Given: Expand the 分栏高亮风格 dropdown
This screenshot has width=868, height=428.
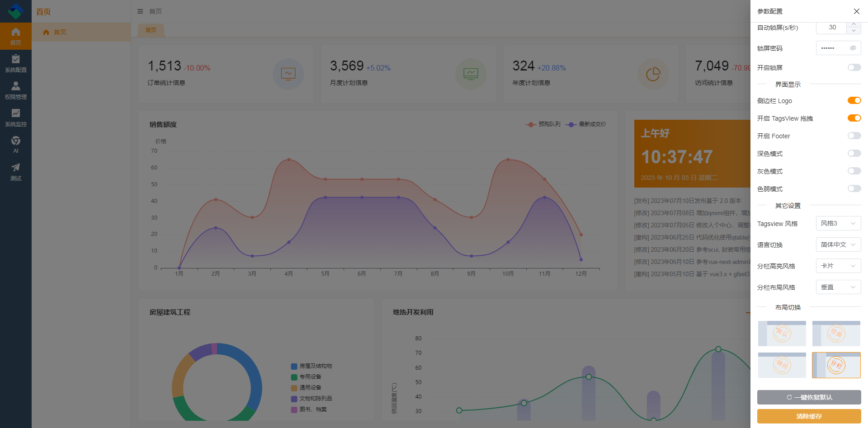Looking at the screenshot, I should click(838, 266).
